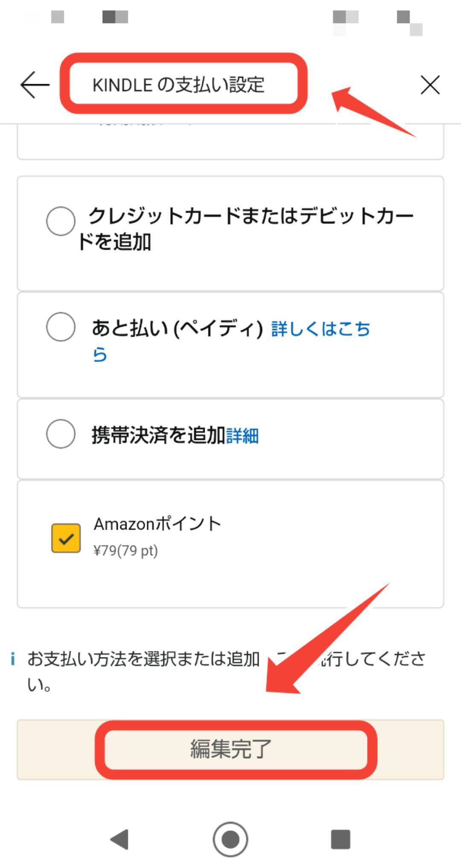This screenshot has width=461, height=868.
Task: Tap the ¥79(79 pt) points balance
Action: click(125, 551)
